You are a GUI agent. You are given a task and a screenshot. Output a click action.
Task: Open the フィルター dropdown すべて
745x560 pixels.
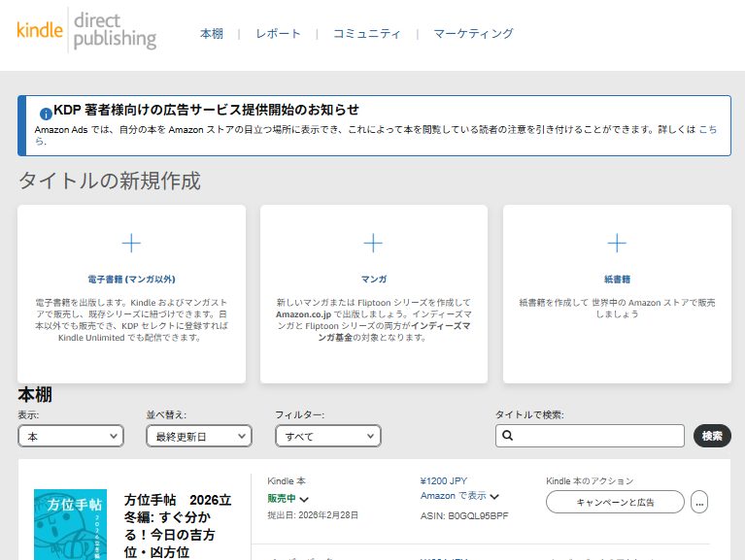point(327,437)
